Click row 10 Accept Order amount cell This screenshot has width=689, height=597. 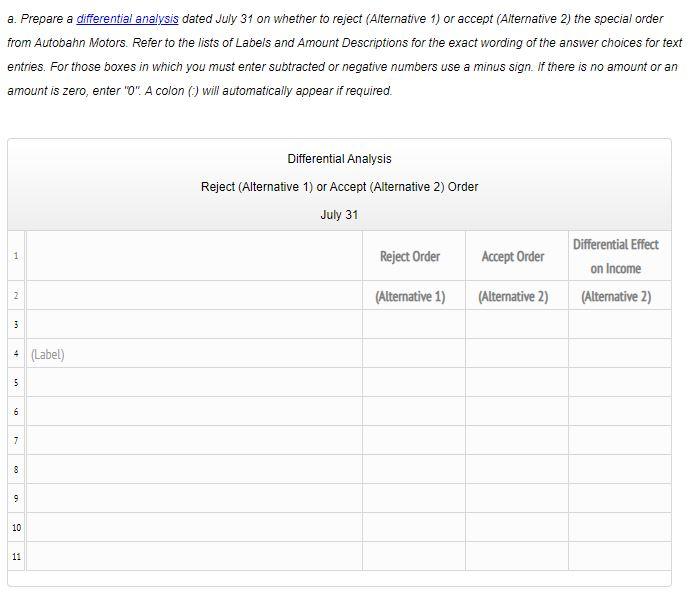(517, 528)
